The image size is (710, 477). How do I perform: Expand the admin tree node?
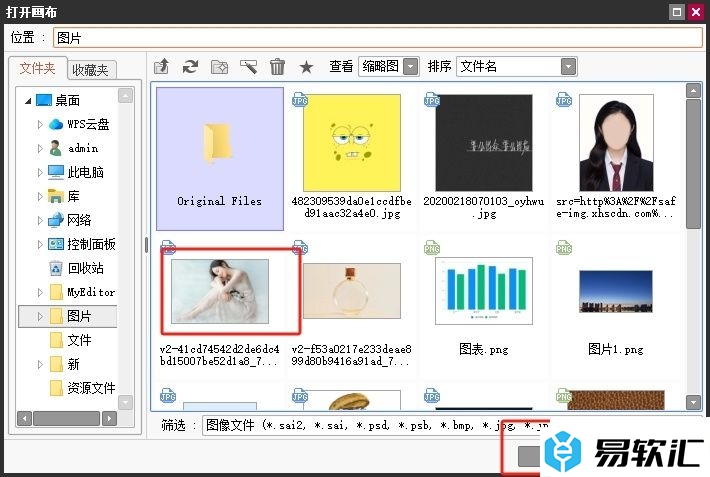40,148
